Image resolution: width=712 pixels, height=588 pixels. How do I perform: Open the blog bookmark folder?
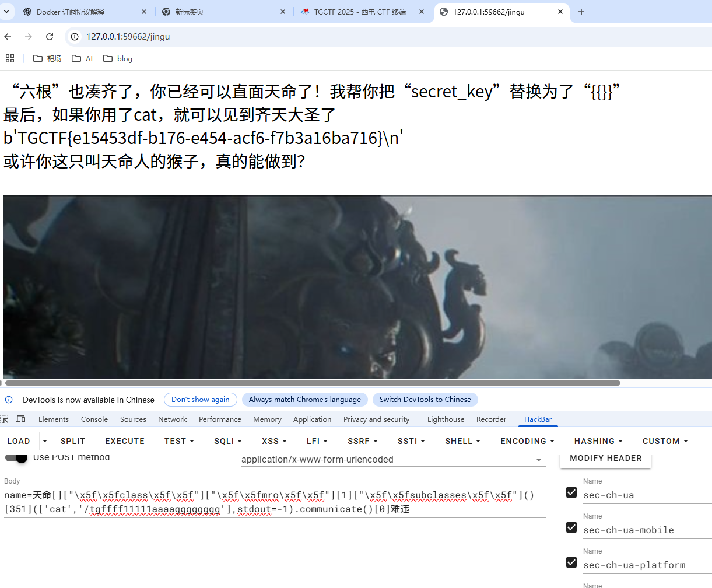[x=118, y=58]
